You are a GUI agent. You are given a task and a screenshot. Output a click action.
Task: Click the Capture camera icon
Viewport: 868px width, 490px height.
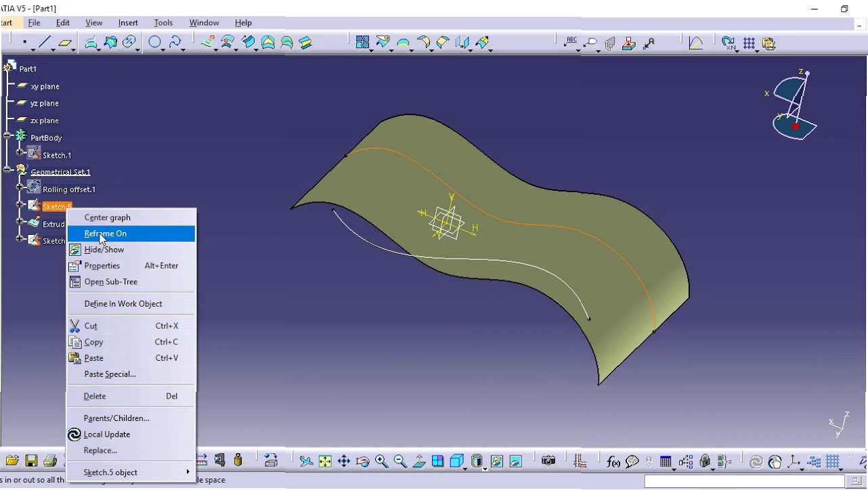tap(548, 461)
